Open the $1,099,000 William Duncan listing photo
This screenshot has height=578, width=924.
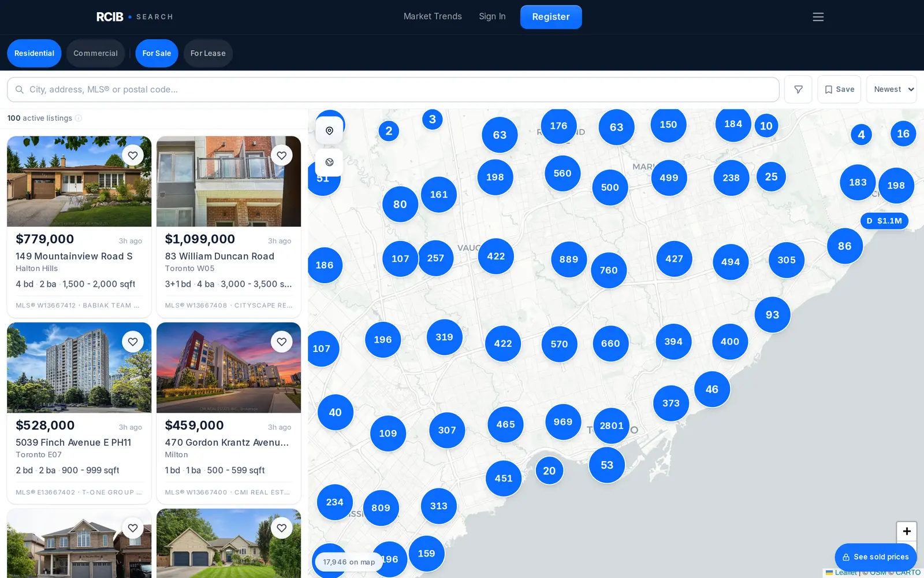[x=229, y=181]
